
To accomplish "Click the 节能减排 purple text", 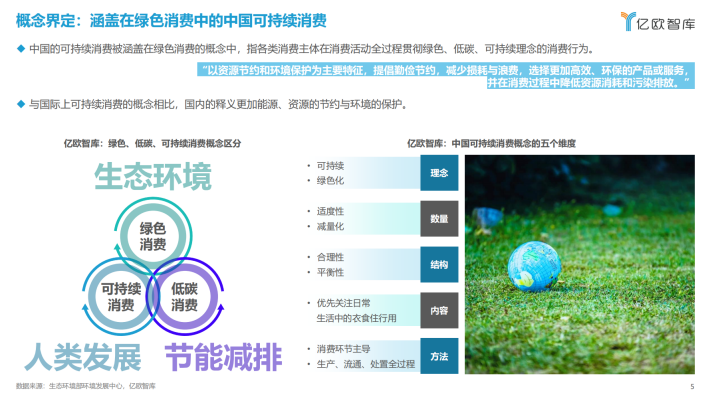I will 224,357.
